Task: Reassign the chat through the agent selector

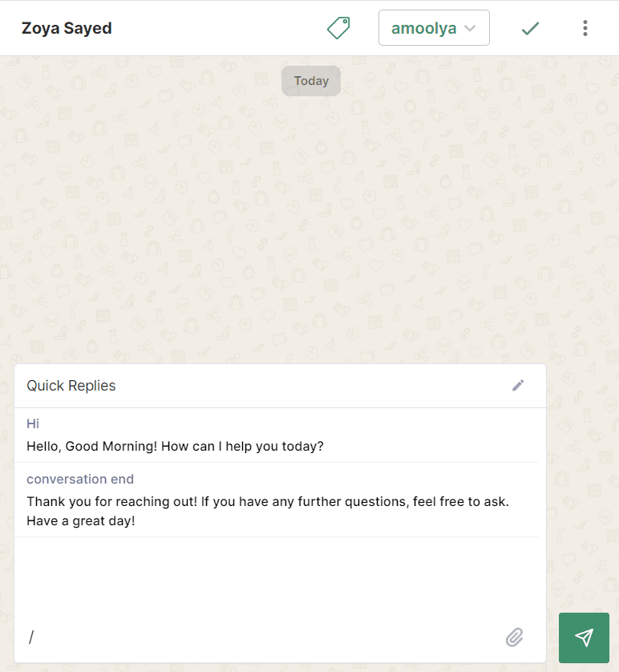Action: [x=434, y=27]
